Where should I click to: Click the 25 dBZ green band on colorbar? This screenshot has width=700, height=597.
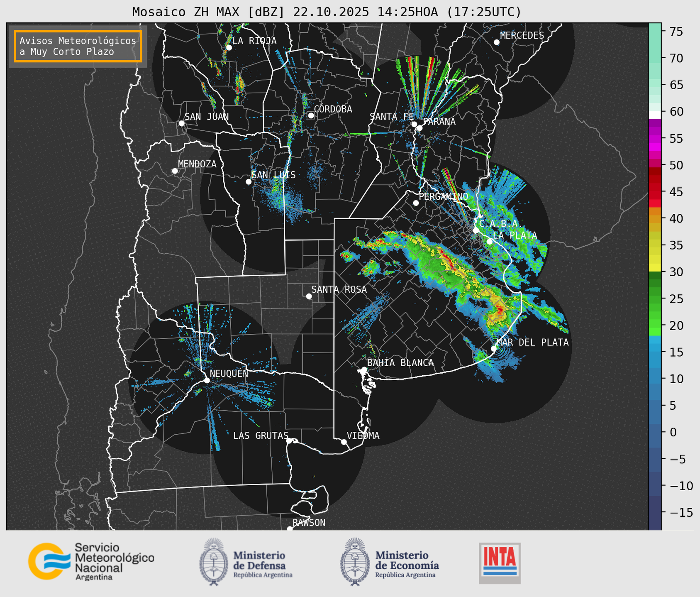[x=655, y=299]
